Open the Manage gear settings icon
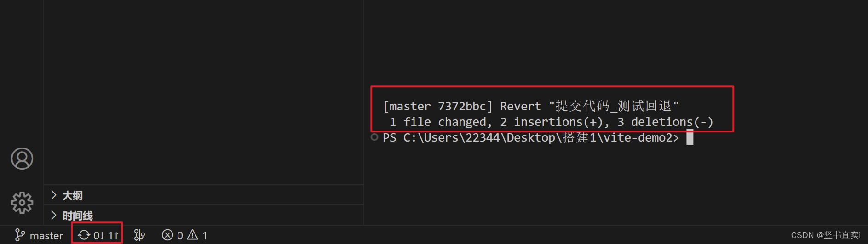This screenshot has width=868, height=244. [x=22, y=203]
